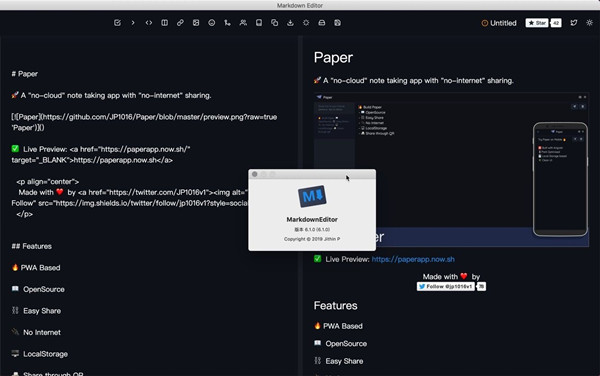
Task: Click 'OpenSource' item in preview pane
Action: click(340, 344)
